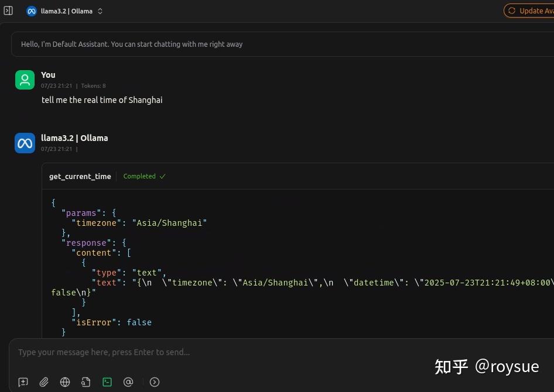Click the "content" key in JSON
Viewport: 554px width, 392px height.
[x=94, y=253]
